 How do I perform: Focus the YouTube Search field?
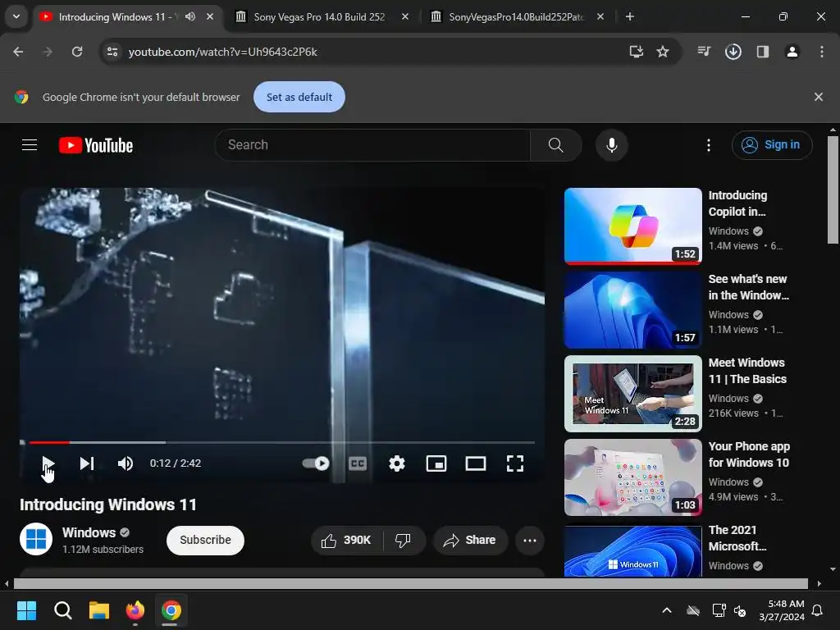click(x=372, y=144)
